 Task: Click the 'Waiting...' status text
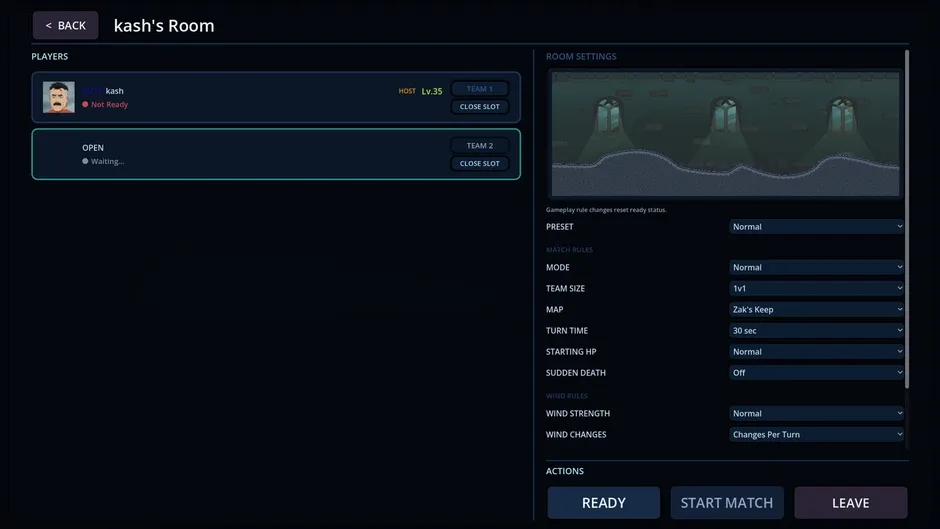(x=107, y=161)
